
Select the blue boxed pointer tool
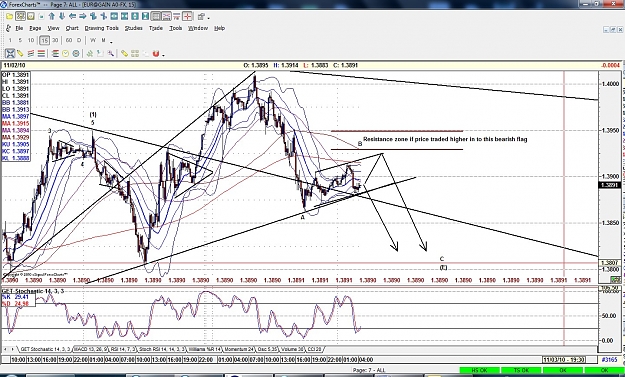(x=10, y=53)
